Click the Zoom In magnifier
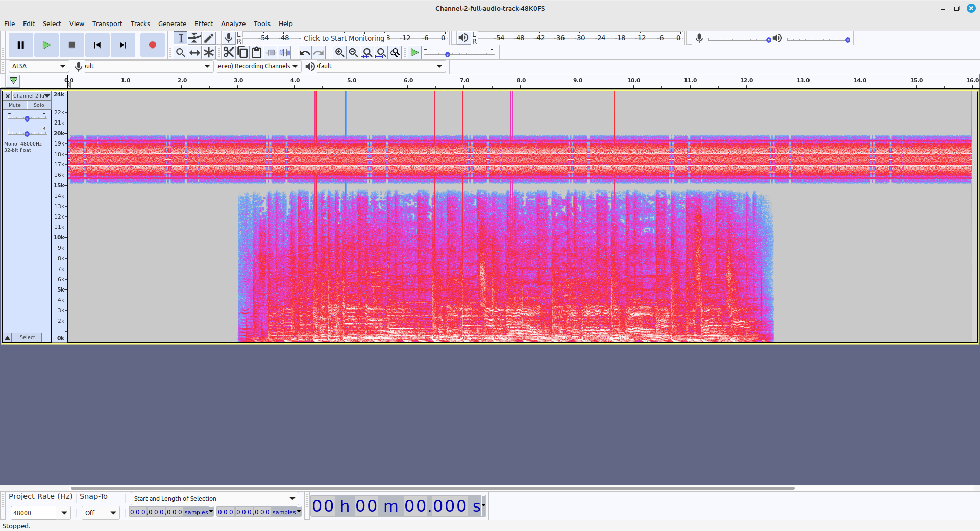 (x=339, y=53)
